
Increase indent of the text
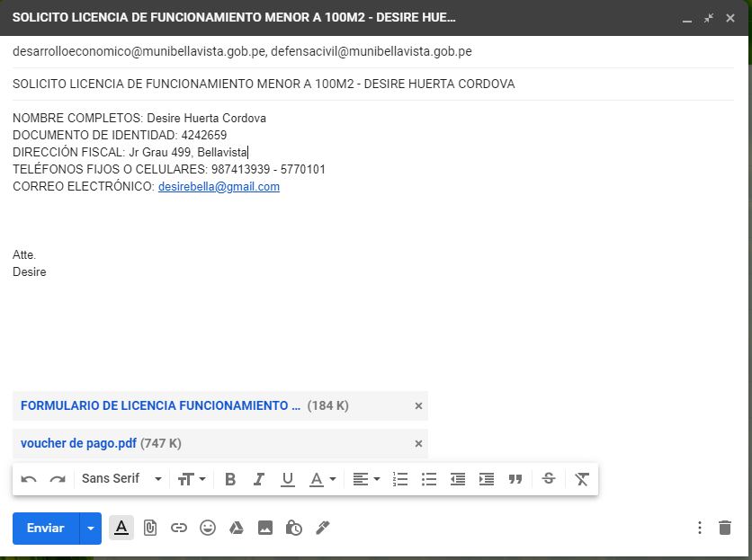tap(487, 479)
